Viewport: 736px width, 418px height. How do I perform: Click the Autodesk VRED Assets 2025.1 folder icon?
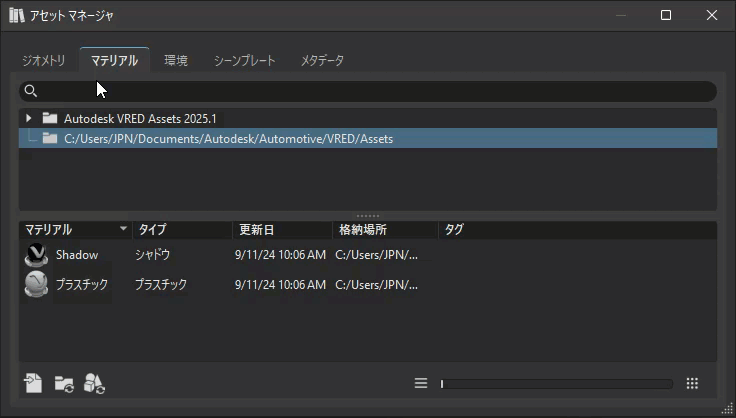[x=50, y=118]
